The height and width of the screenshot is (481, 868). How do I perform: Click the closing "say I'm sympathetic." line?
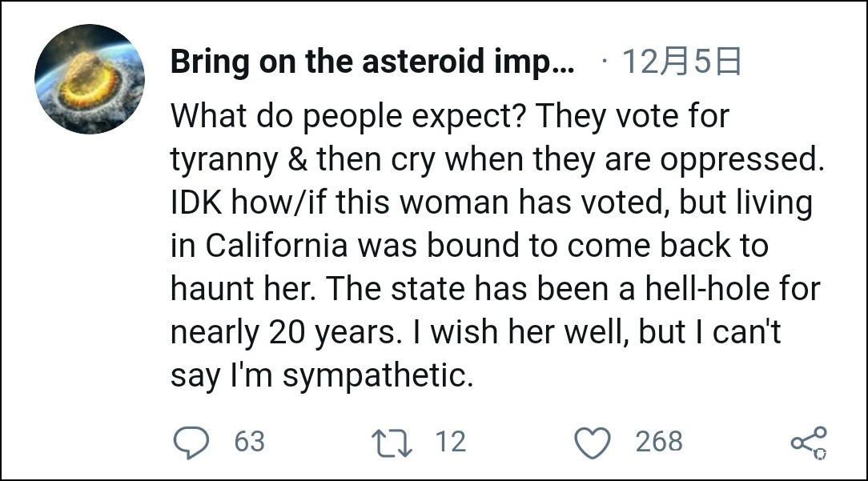point(322,375)
